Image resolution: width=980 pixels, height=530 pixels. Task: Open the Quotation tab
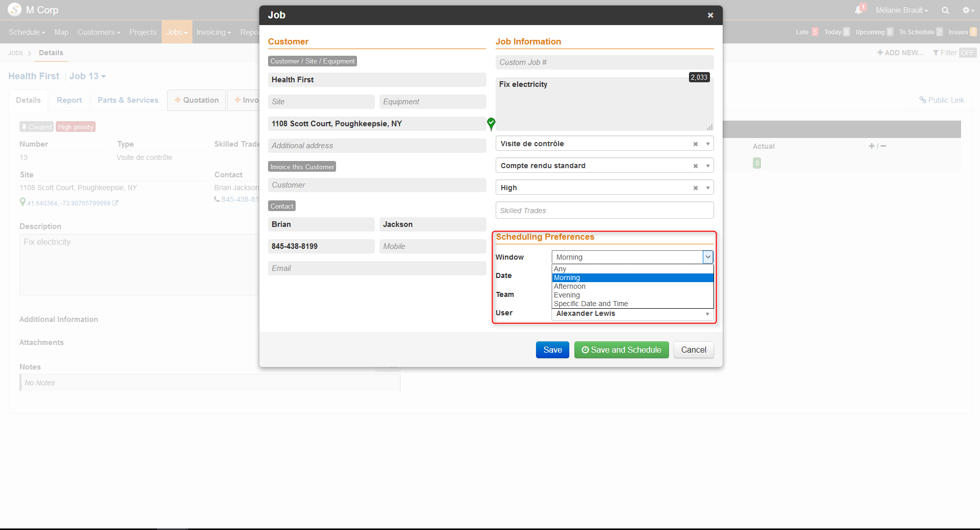coord(196,100)
